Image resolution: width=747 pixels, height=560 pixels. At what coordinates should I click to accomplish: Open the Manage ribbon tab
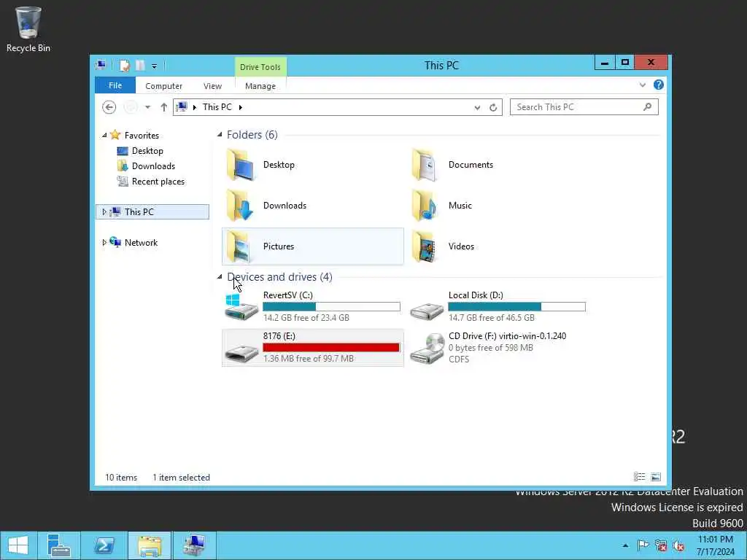[x=260, y=86]
